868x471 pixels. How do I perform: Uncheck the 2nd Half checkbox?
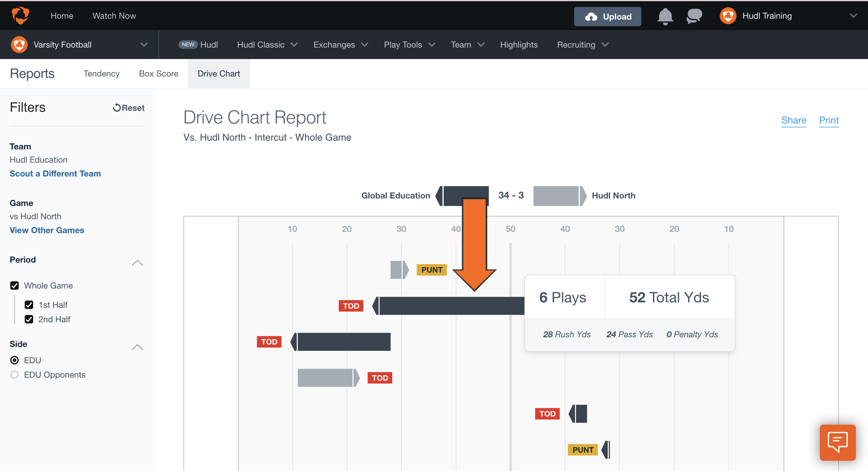(29, 319)
